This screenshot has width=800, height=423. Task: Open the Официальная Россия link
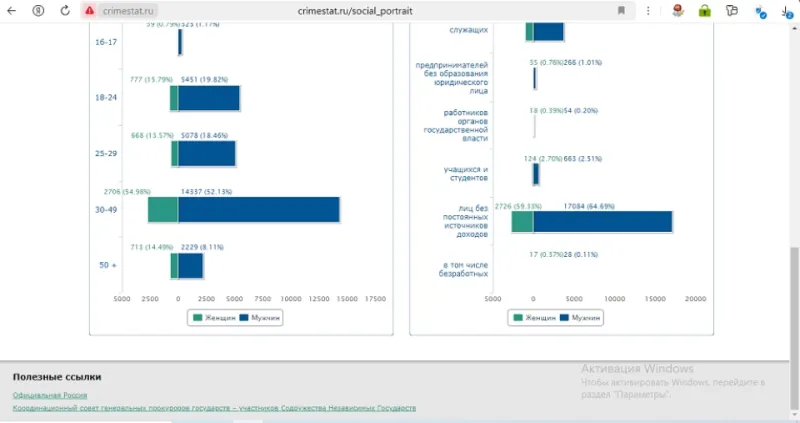pos(50,395)
